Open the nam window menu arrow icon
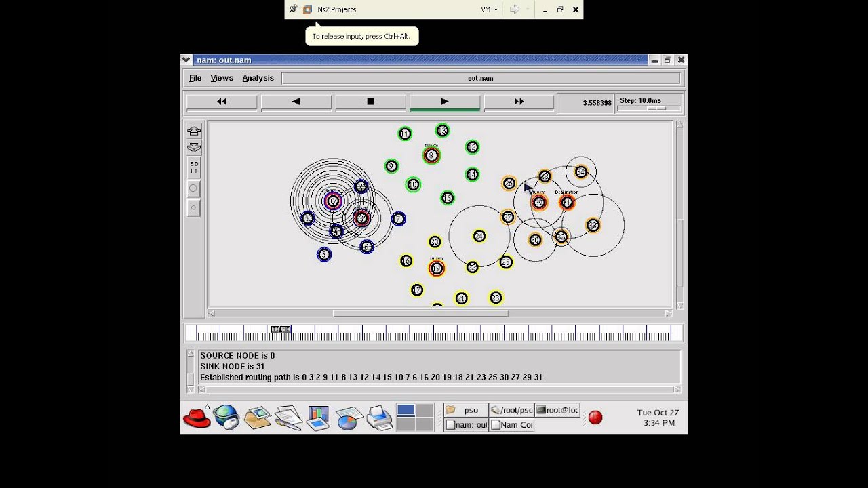868x488 pixels. [x=186, y=60]
